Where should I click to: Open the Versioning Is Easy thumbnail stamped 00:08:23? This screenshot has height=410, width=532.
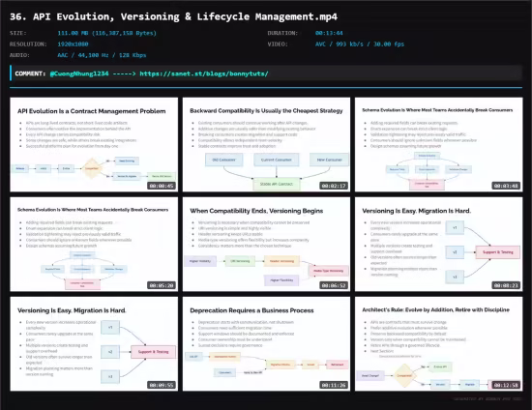click(439, 245)
